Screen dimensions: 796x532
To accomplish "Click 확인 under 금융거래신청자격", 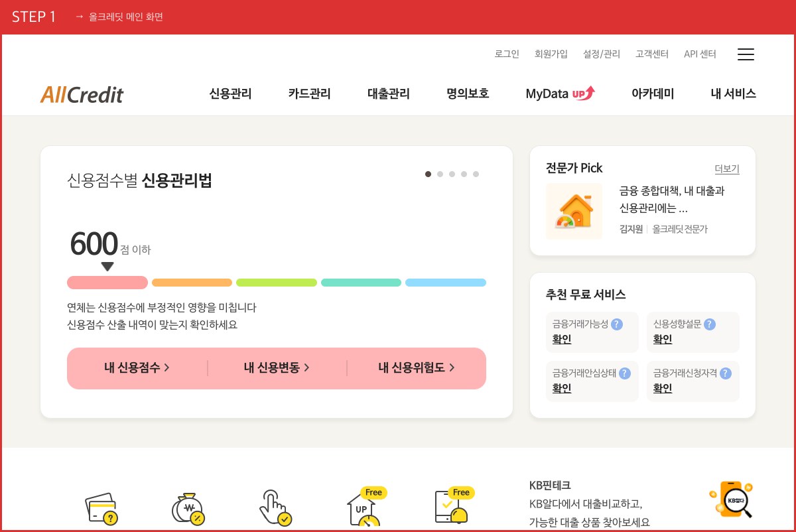I will (x=663, y=389).
